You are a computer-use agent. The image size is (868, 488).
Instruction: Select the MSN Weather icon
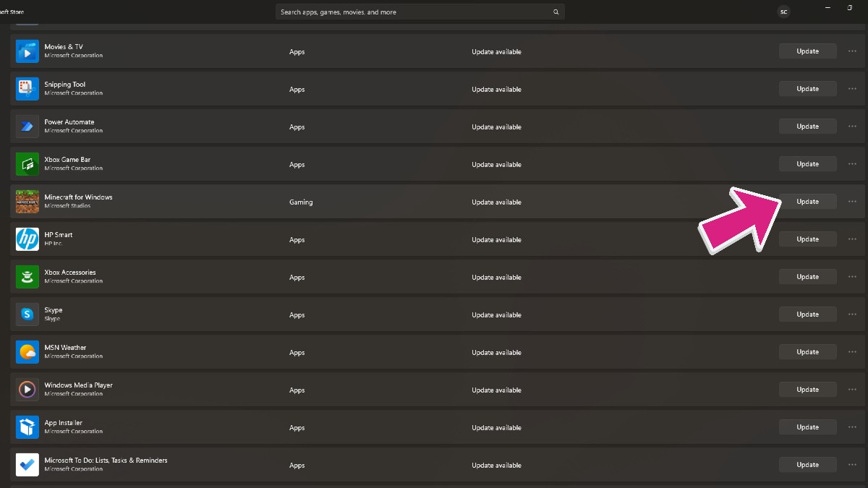pyautogui.click(x=27, y=352)
